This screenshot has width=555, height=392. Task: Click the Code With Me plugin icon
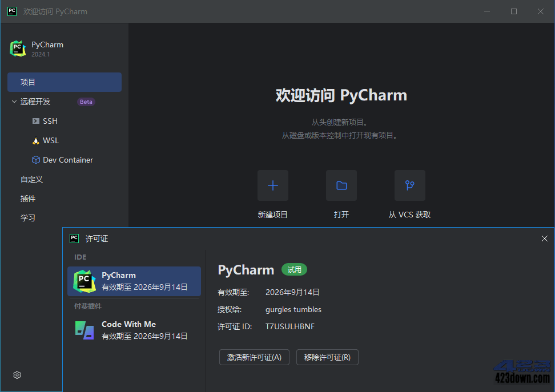click(84, 331)
